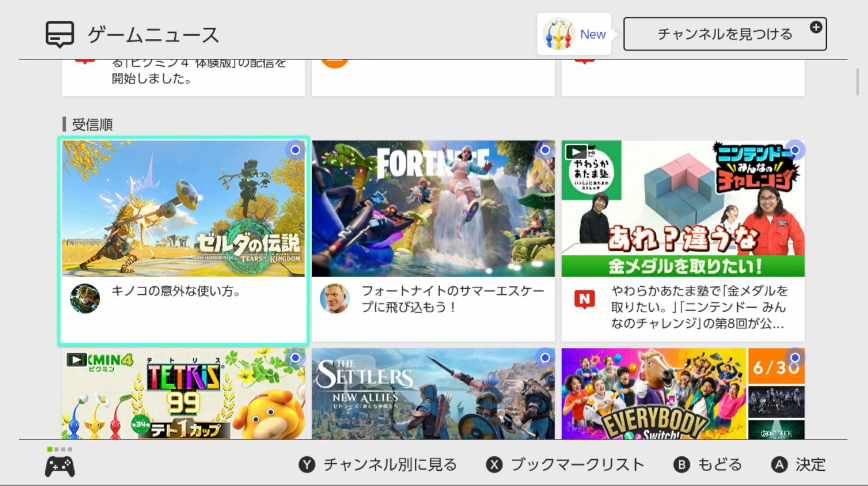Click the controller icon in the bottom bar
868x486 pixels.
[60, 466]
